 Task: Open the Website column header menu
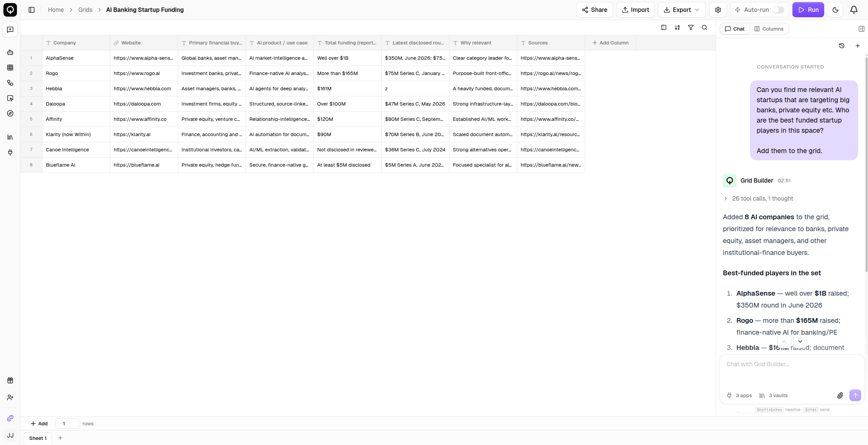144,43
